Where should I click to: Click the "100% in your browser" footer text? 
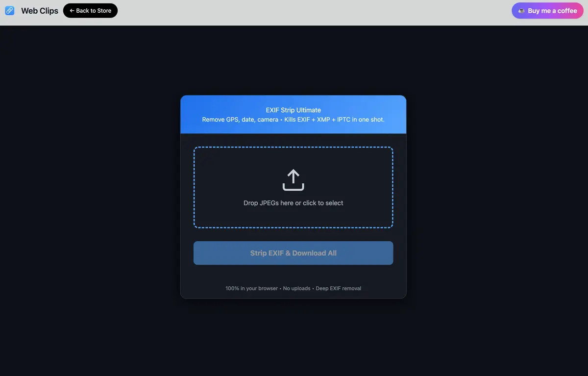click(x=251, y=288)
